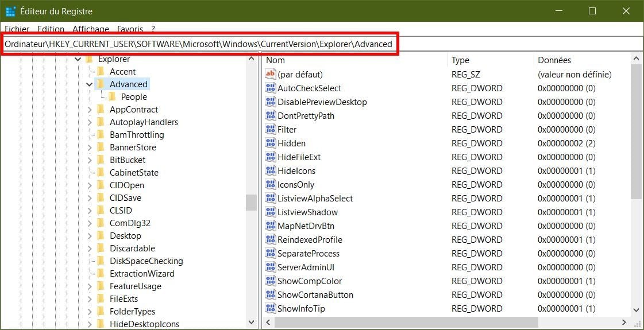Click the Accent key folder icon
The width and height of the screenshot is (644, 330).
tap(101, 71)
